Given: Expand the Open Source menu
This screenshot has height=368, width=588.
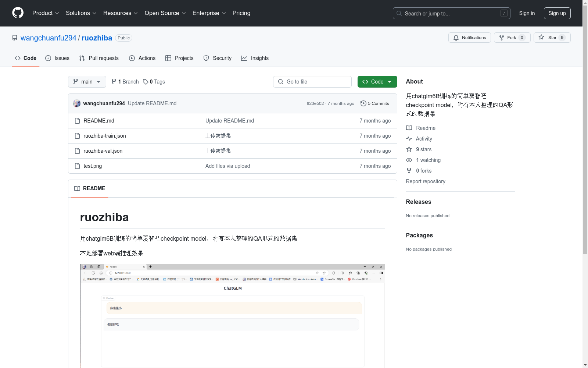Looking at the screenshot, I should click(x=165, y=13).
